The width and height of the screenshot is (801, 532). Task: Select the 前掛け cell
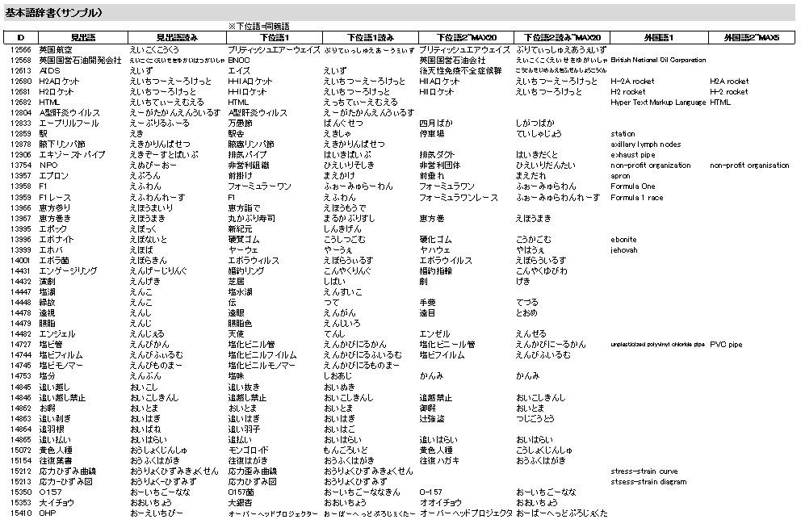point(241,176)
